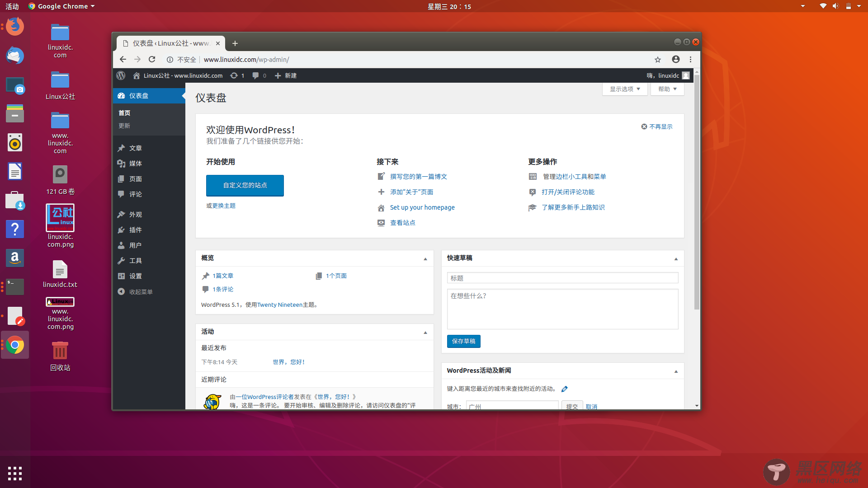Open Show Applications grid in dock
This screenshot has height=488, width=868.
(15, 473)
